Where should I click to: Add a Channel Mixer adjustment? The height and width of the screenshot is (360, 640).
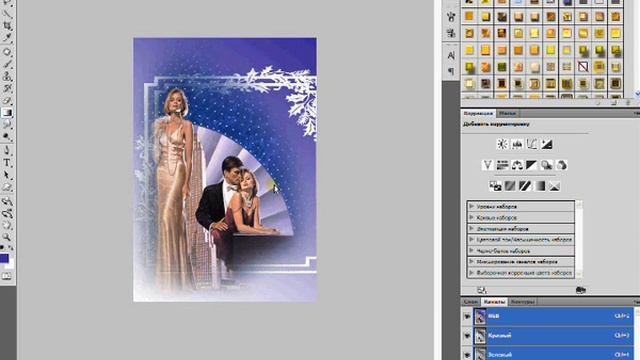tap(562, 165)
